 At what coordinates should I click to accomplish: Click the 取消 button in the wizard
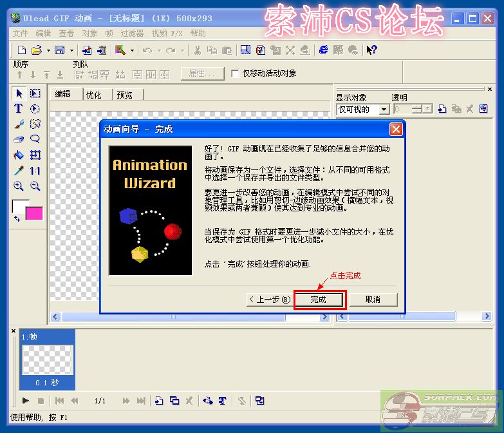click(x=373, y=300)
